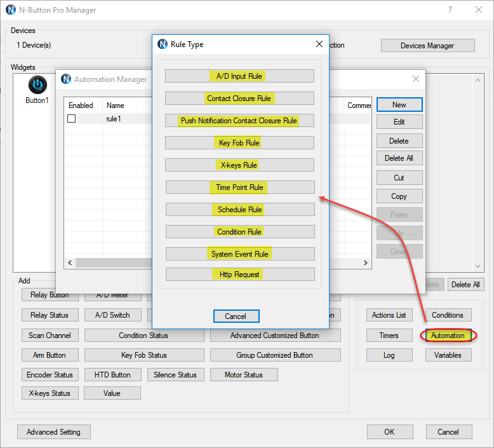Add an Encoder Status widget
The image size is (494, 448).
click(50, 374)
